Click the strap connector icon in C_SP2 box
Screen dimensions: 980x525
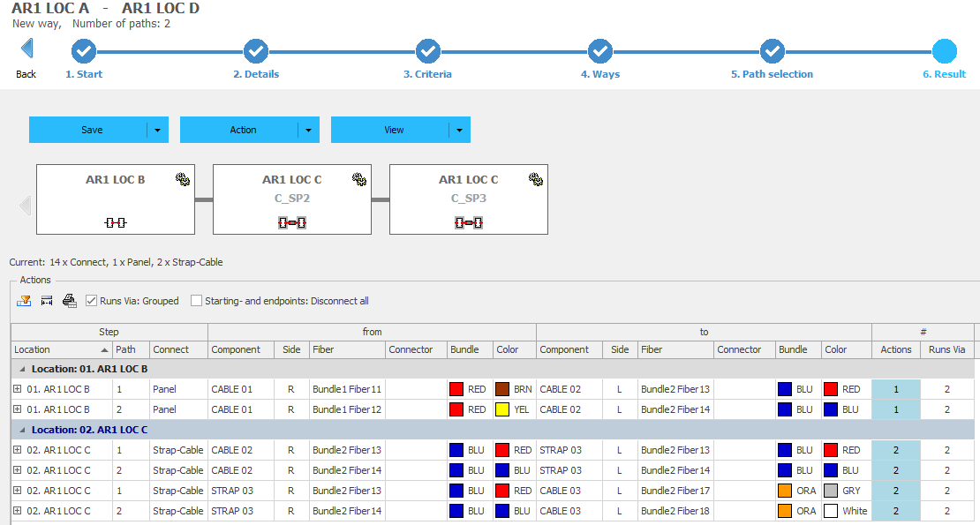tap(292, 223)
